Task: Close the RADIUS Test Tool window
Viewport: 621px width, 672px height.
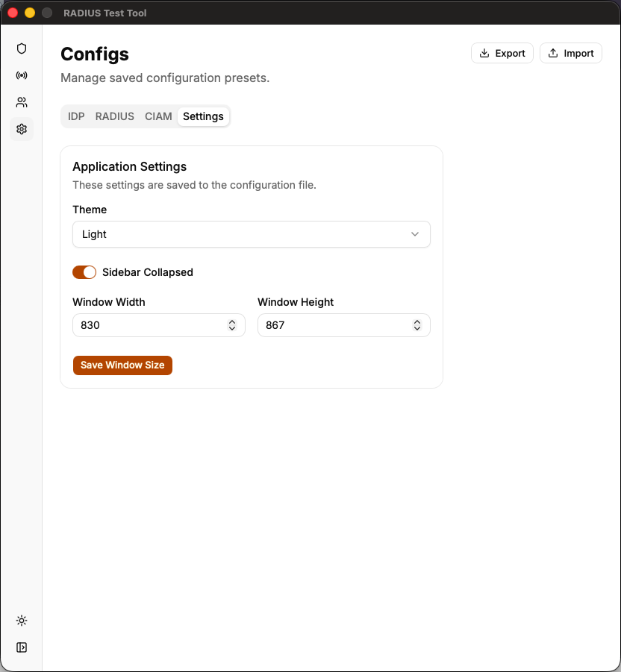Action: click(x=13, y=13)
